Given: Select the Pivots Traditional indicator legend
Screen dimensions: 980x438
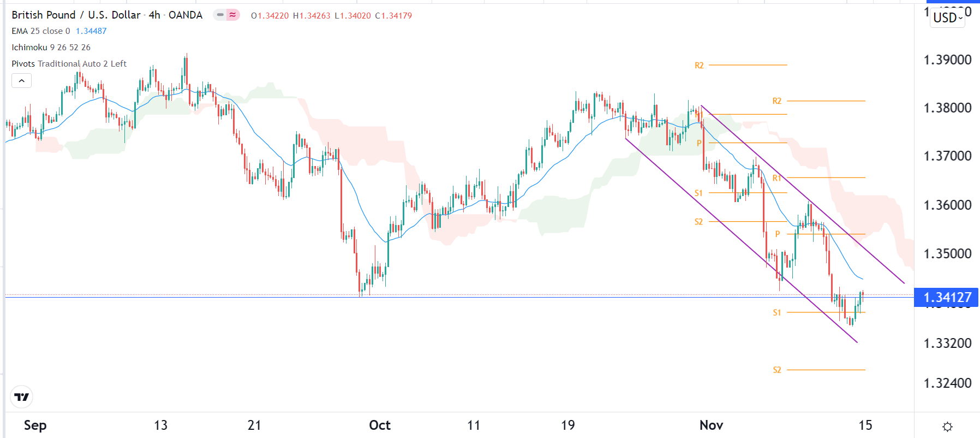Looking at the screenshot, I should 69,64.
